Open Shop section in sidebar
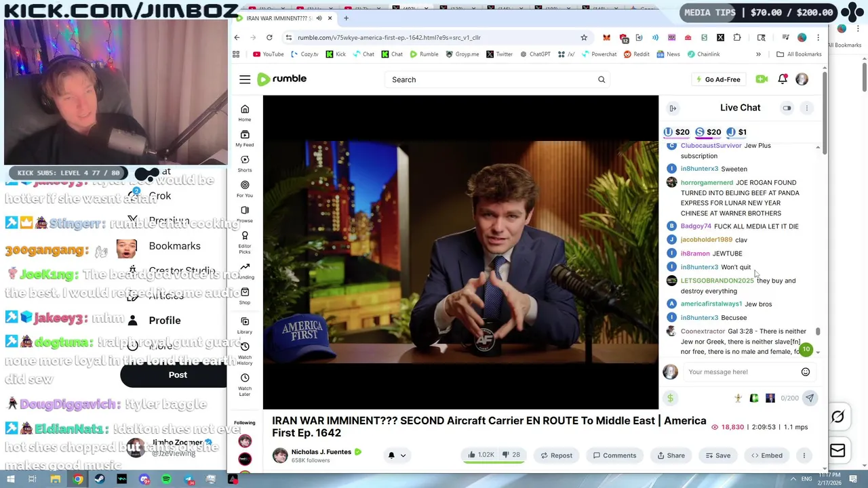Screen dimensions: 868x488 point(245,296)
